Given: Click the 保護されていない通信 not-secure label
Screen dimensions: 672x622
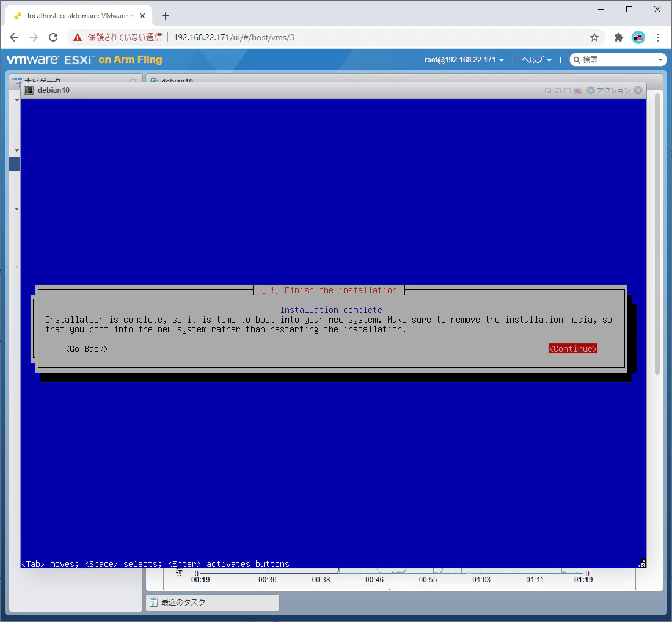Looking at the screenshot, I should [x=125, y=37].
